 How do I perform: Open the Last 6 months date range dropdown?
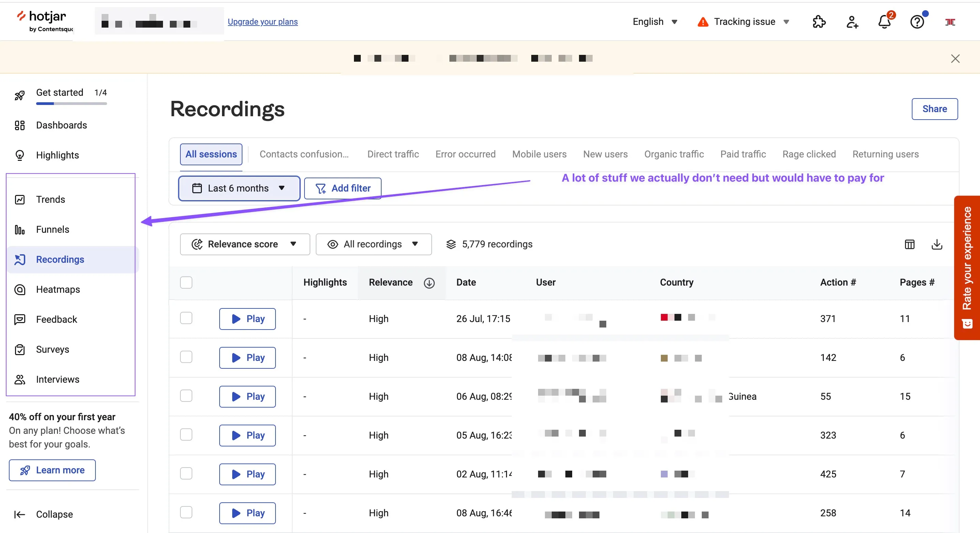[239, 188]
